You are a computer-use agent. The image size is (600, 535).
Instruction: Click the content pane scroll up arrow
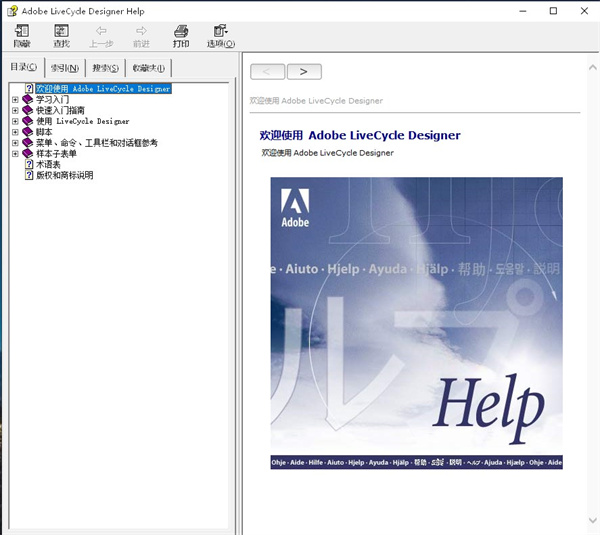click(593, 67)
